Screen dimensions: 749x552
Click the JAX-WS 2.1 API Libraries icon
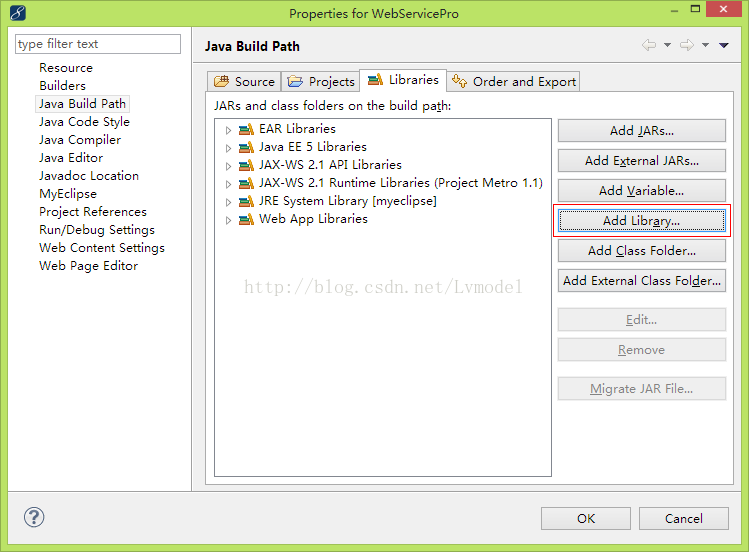(x=246, y=165)
